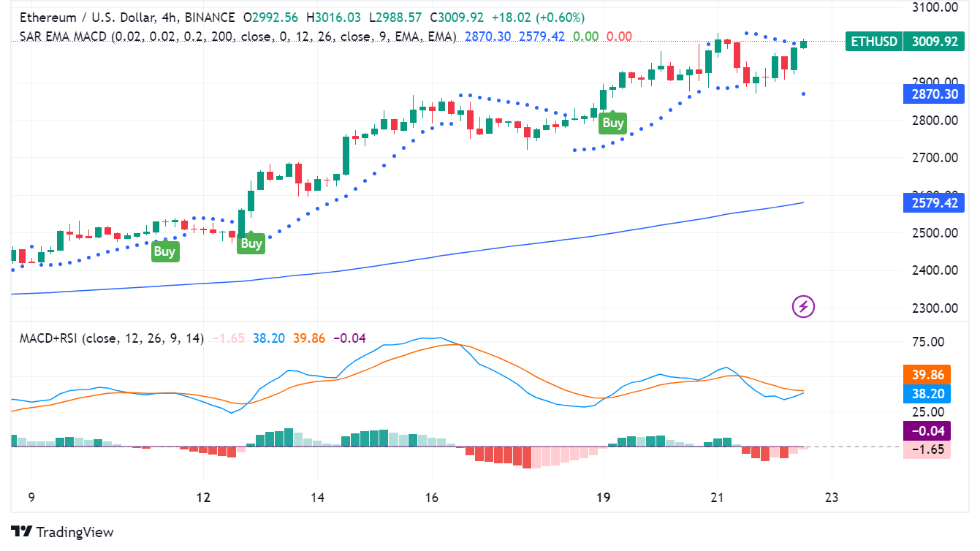This screenshot has width=980, height=551.
Task: Click the 2579.42 EMA price label
Action: (x=933, y=202)
